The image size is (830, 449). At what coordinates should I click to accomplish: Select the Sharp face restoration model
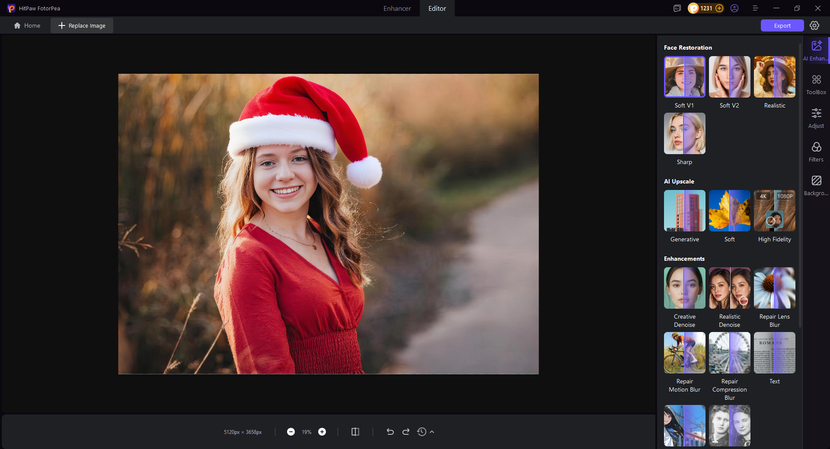click(684, 133)
